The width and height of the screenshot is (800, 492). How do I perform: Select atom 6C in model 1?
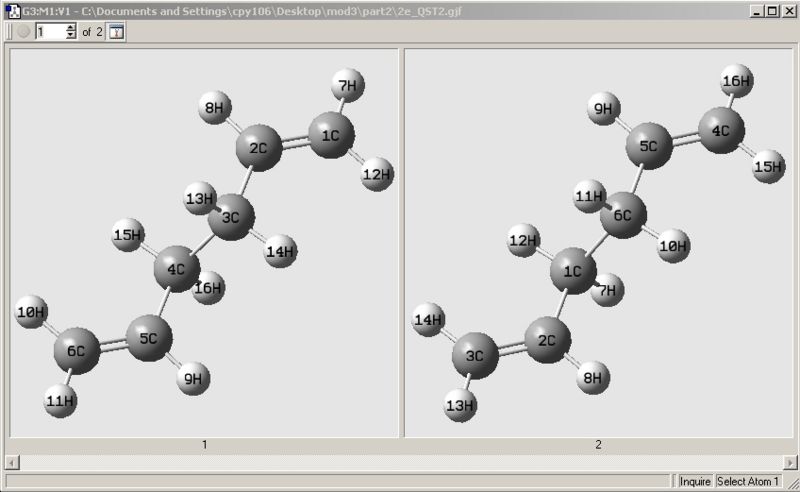point(77,351)
